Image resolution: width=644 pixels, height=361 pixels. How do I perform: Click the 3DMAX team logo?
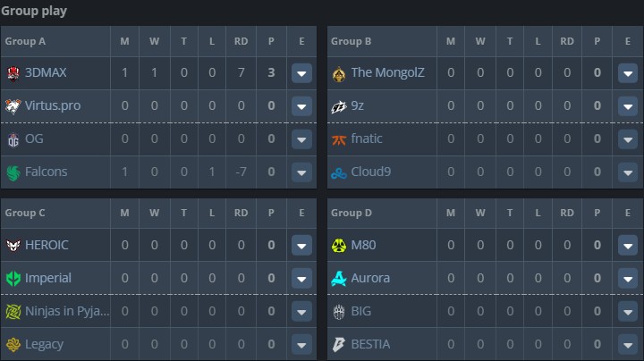point(13,73)
